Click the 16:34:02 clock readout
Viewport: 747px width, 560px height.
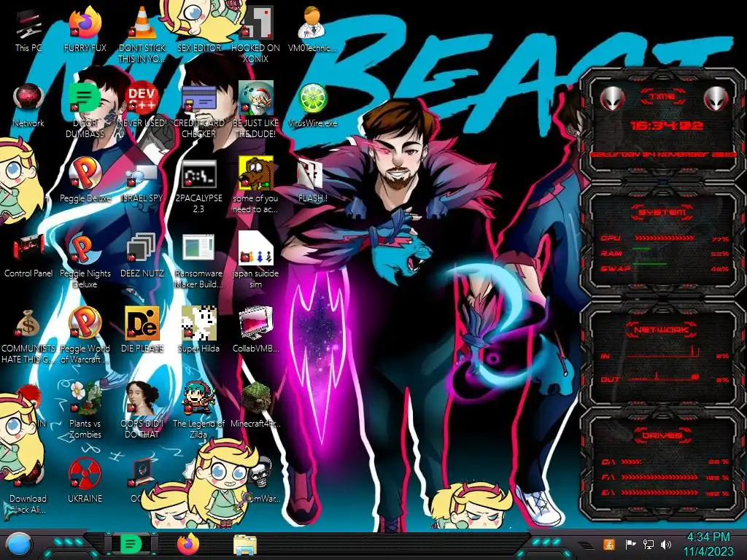point(667,125)
